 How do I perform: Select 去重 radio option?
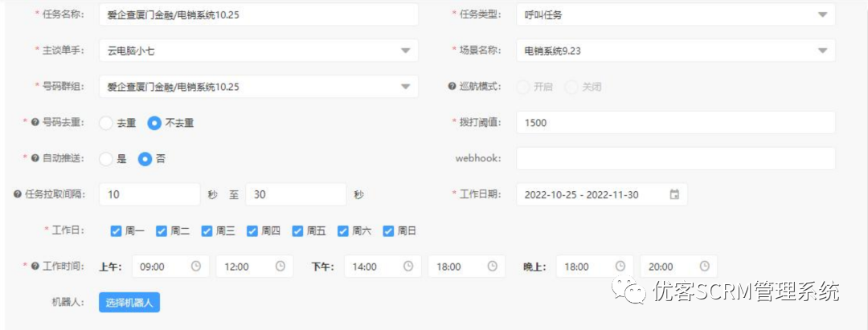106,124
